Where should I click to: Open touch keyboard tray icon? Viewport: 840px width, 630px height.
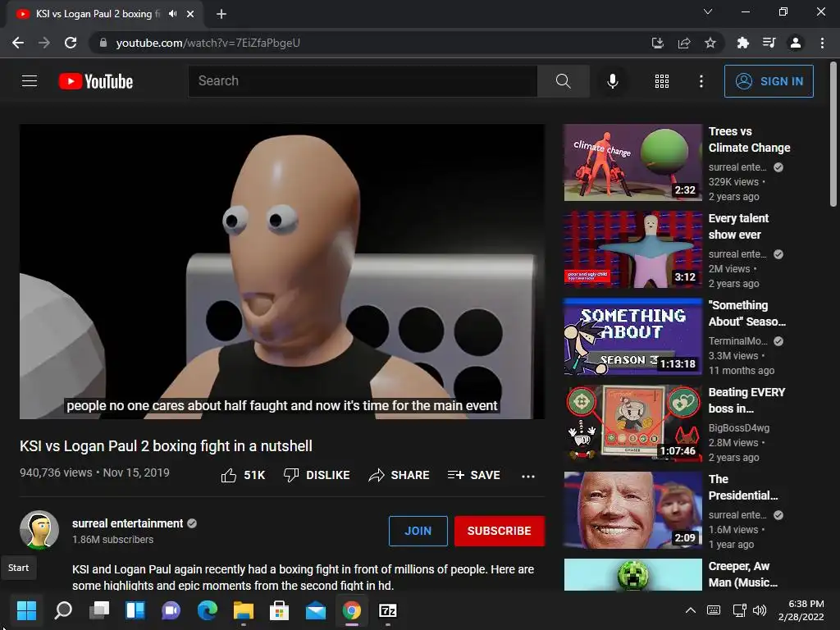click(x=714, y=610)
